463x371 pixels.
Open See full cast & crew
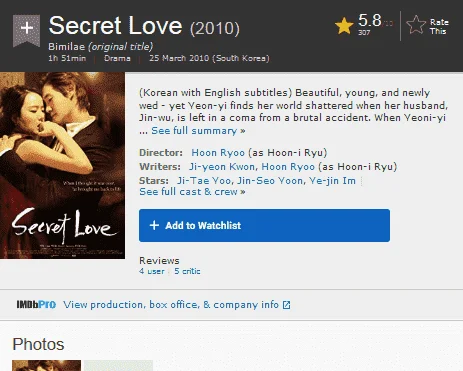tap(192, 192)
